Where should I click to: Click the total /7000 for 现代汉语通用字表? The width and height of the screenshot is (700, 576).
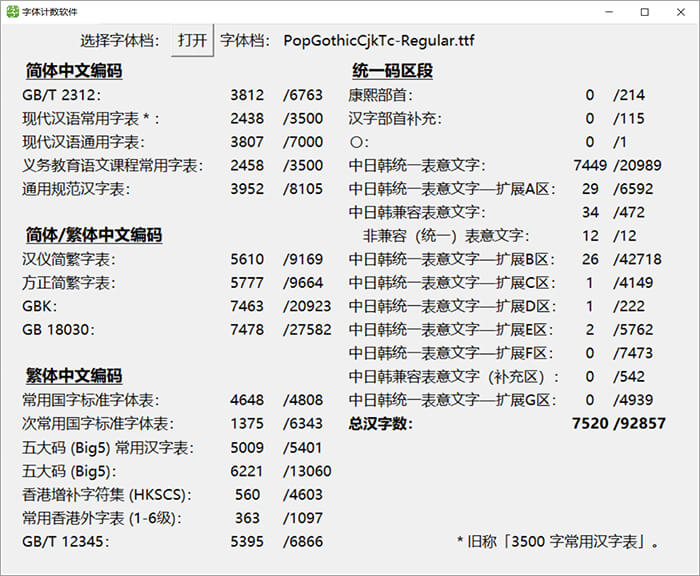303,142
